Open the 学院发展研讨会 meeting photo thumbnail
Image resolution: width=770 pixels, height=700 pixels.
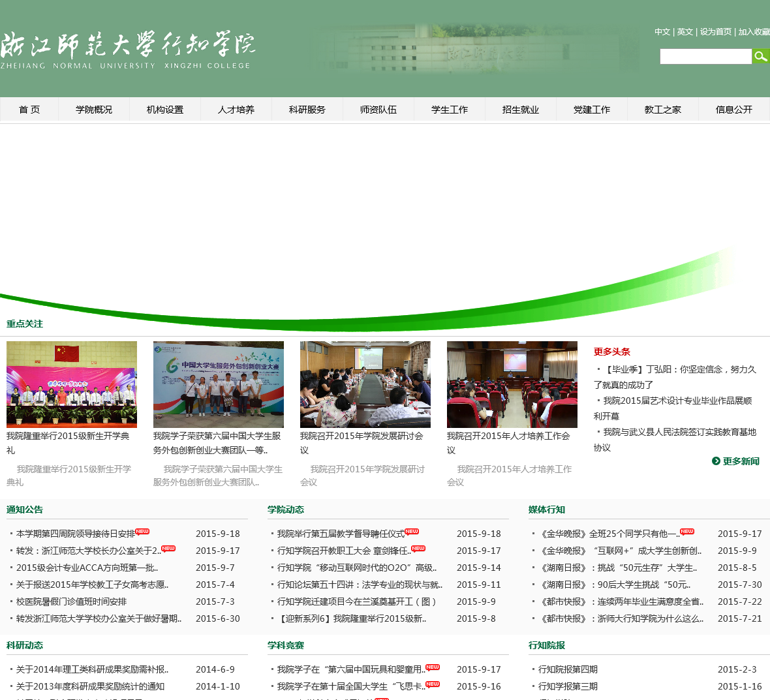pos(365,384)
